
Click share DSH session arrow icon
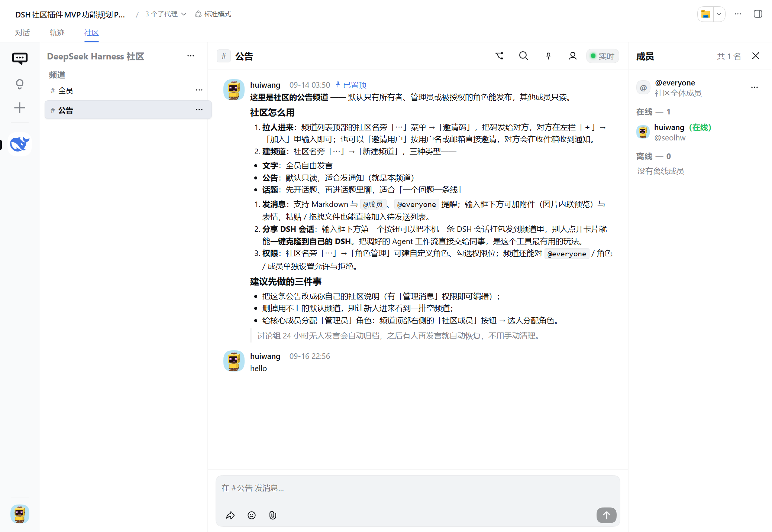(230, 515)
